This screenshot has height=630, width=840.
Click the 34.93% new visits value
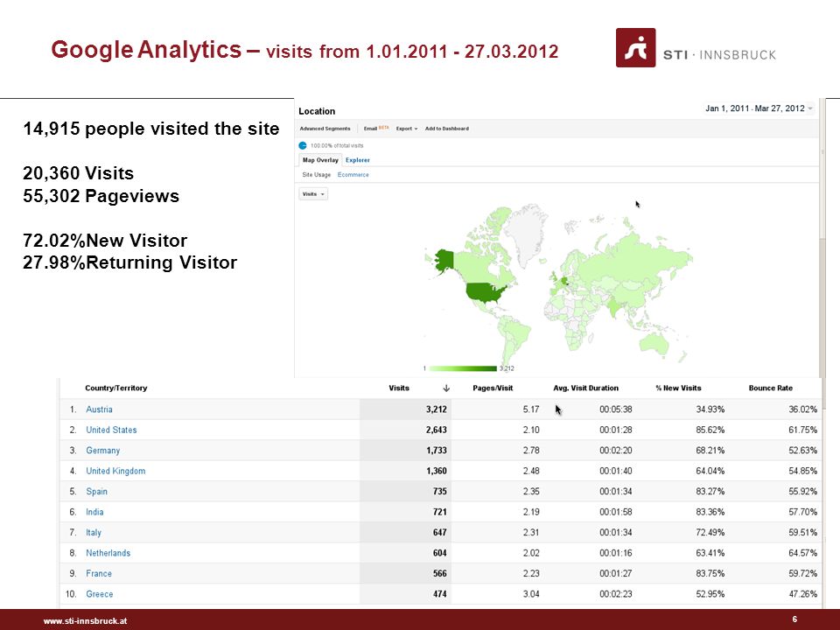710,409
